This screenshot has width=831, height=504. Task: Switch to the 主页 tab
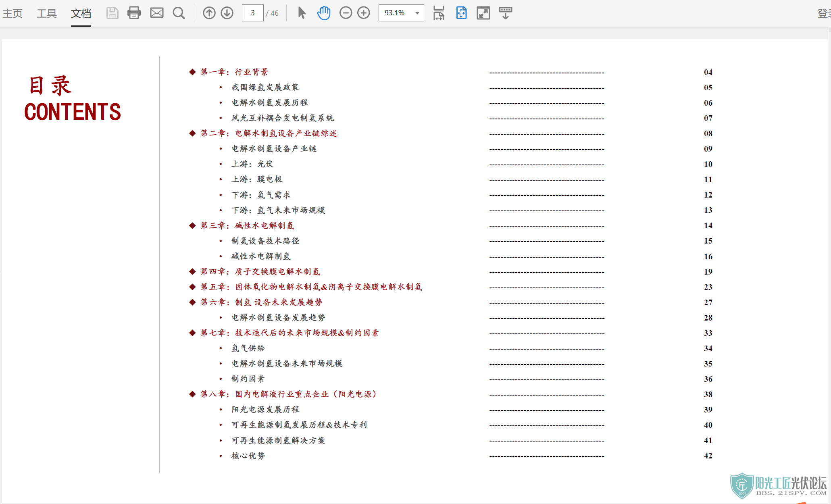coord(12,14)
